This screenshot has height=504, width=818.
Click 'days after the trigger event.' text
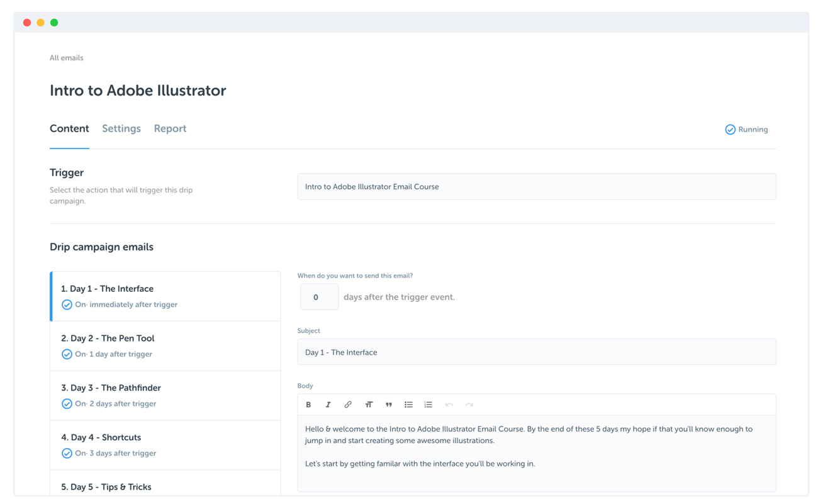coord(399,297)
